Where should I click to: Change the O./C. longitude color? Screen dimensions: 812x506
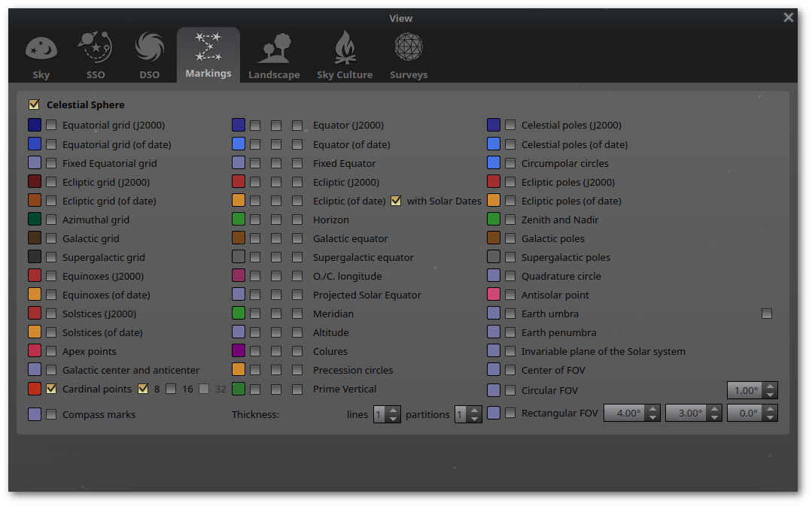[x=239, y=276]
